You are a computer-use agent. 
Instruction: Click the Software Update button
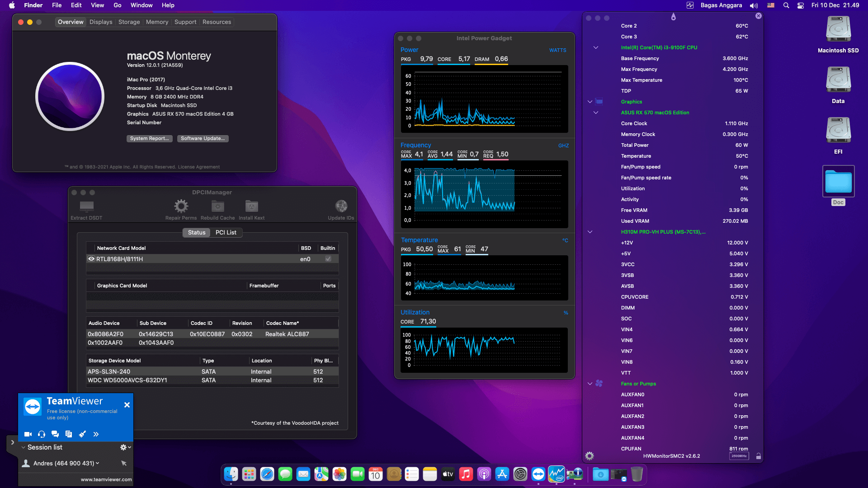203,138
